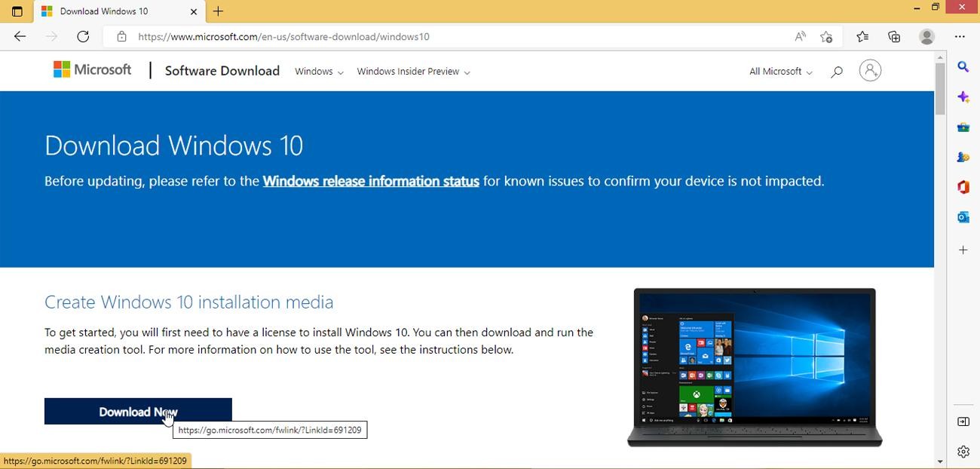This screenshot has width=980, height=469.
Task: Open browser profile avatar
Action: point(927,36)
